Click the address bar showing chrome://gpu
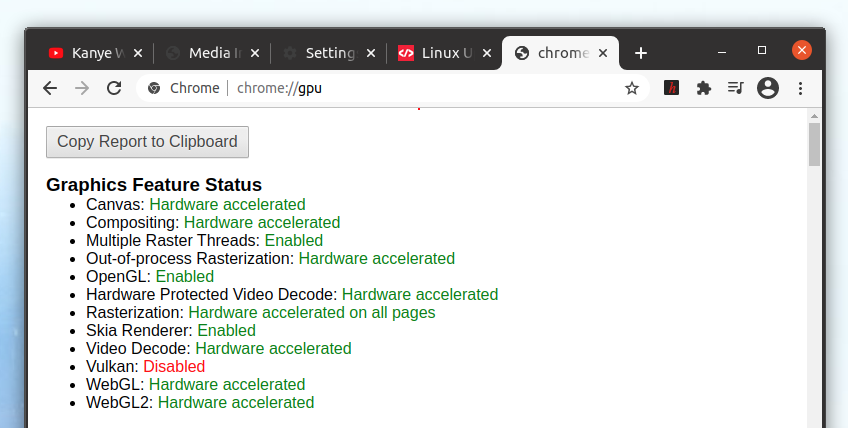 400,88
